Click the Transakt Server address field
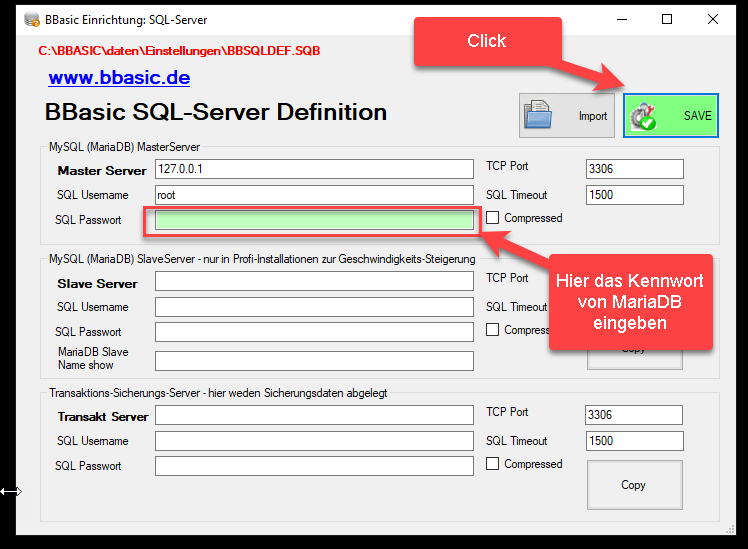Viewport: 748px width, 549px height. [x=314, y=415]
